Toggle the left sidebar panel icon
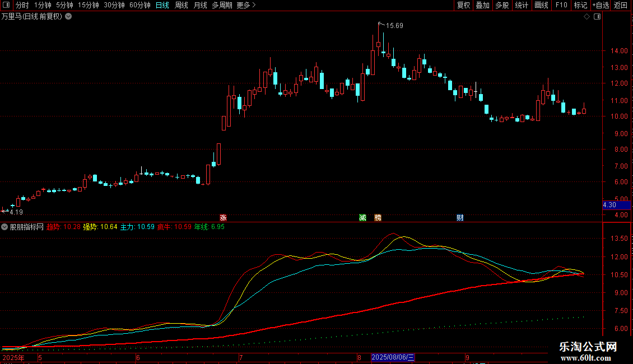Viewport: 633px width, 364px height. (x=6, y=5)
